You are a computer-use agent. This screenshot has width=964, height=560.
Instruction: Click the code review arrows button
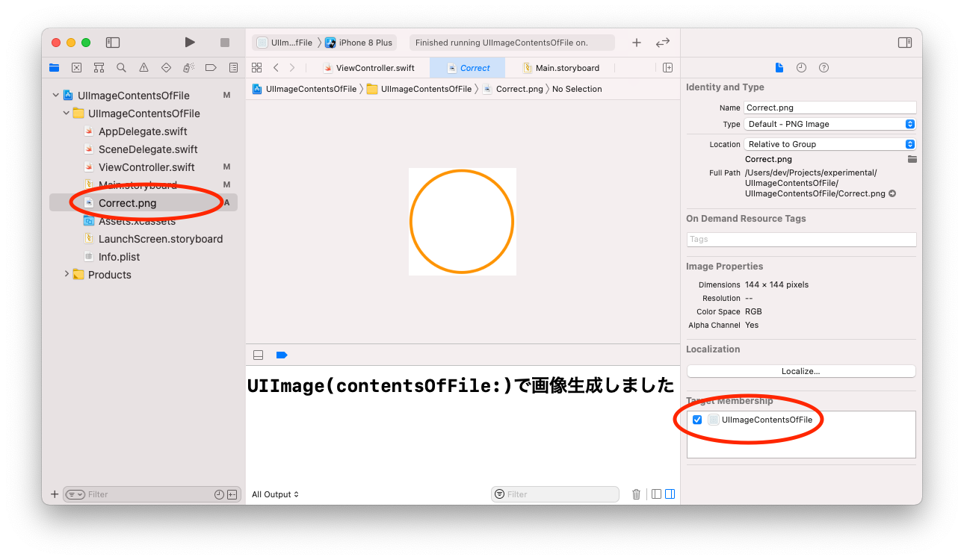pyautogui.click(x=663, y=43)
